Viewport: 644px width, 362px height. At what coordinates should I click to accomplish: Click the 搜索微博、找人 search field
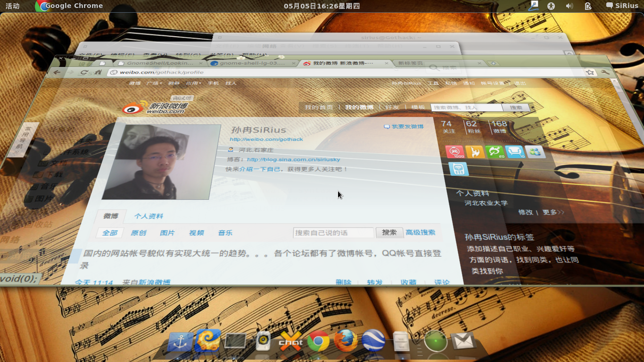point(466,107)
